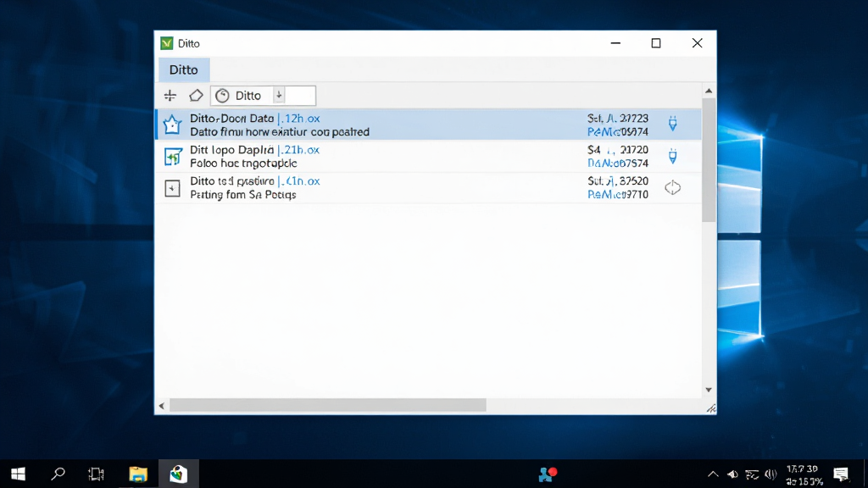Screen dimensions: 868x488
Task: Select the Ditto tab
Action: (x=184, y=69)
